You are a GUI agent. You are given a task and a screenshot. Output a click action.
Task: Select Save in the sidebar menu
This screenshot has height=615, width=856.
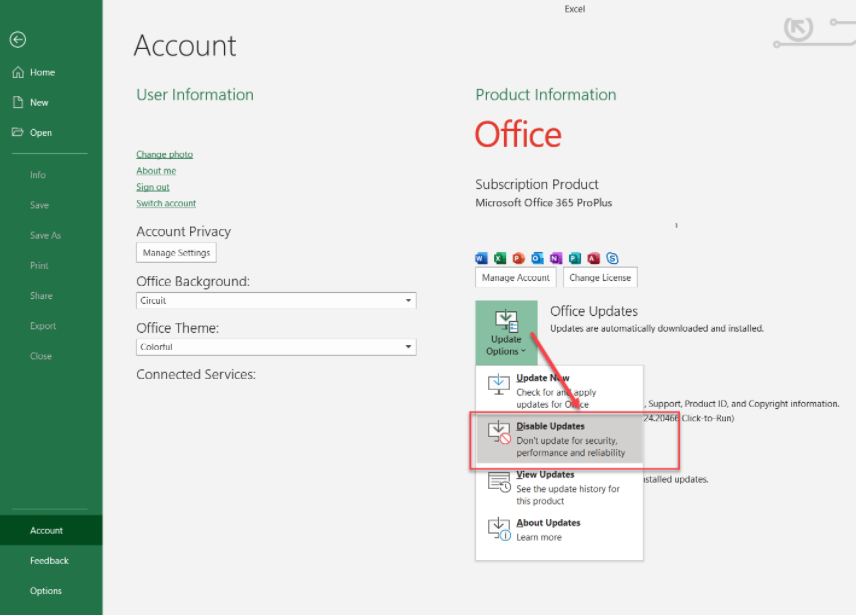click(39, 205)
